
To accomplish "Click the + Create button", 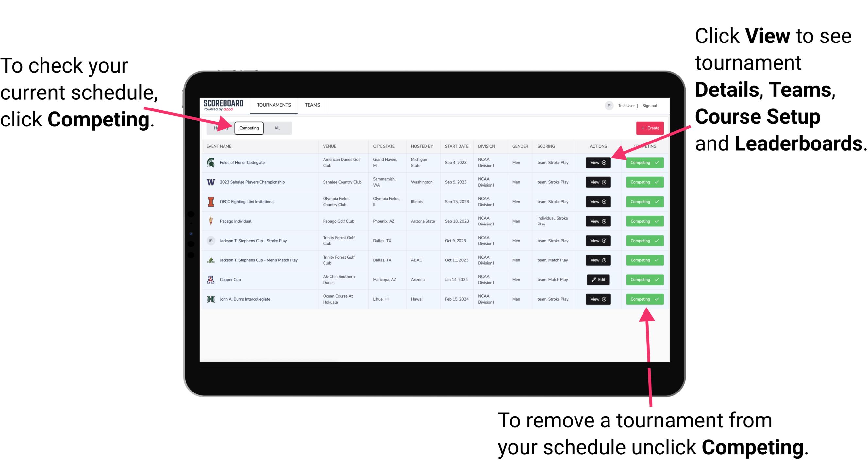I will 648,128.
